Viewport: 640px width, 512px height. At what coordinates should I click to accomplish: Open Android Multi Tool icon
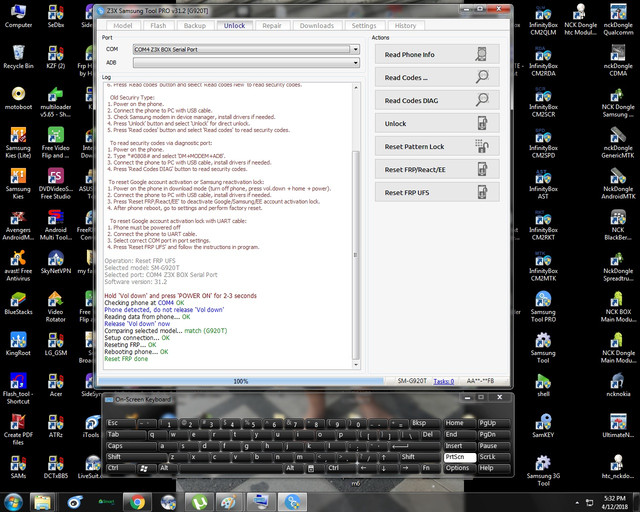[x=56, y=225]
